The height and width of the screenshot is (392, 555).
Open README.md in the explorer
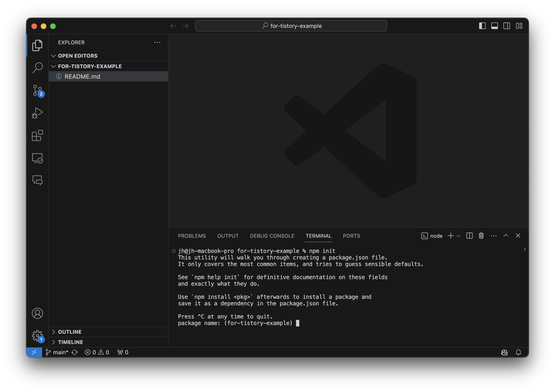pos(82,77)
